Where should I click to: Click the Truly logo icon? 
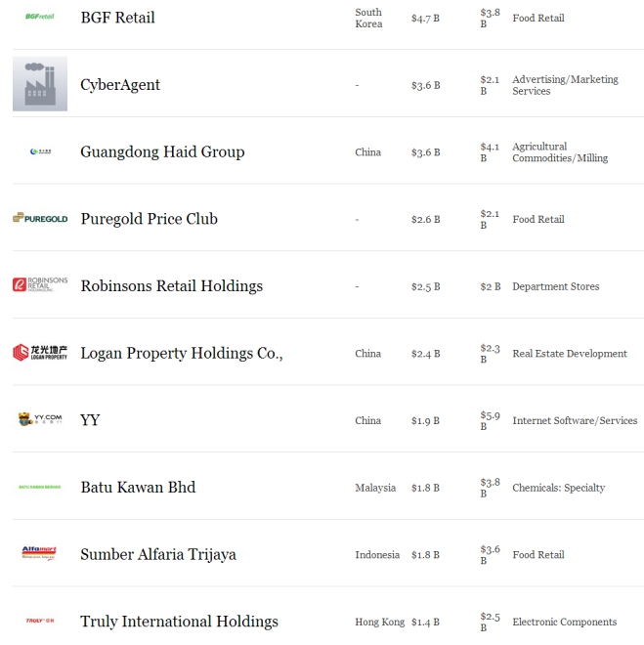click(40, 621)
